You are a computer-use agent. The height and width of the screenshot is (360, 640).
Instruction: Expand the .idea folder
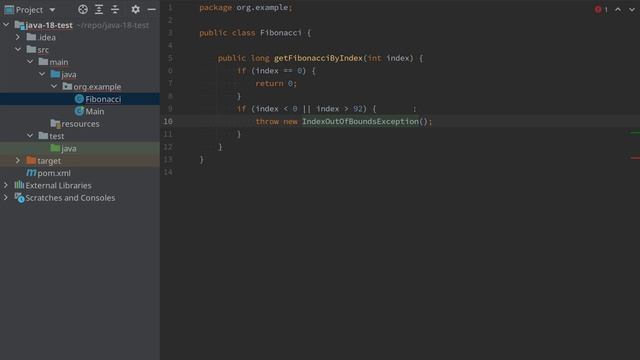tap(18, 37)
